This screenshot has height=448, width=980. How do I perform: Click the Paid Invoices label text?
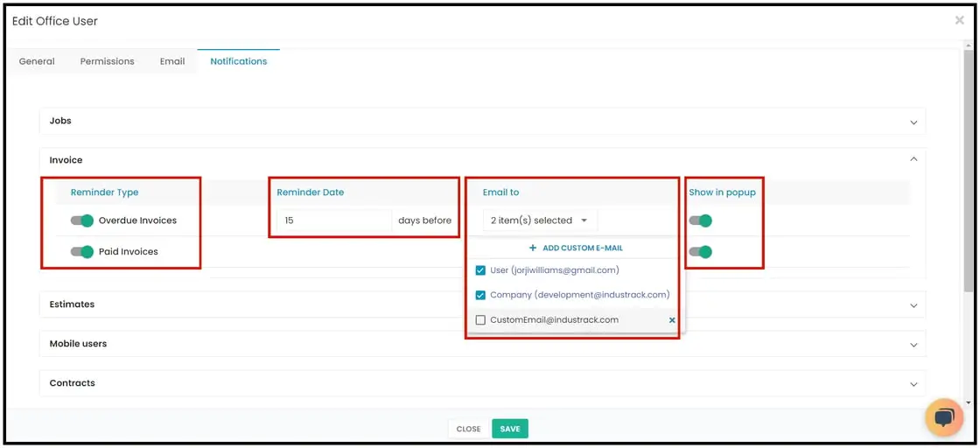click(x=128, y=252)
